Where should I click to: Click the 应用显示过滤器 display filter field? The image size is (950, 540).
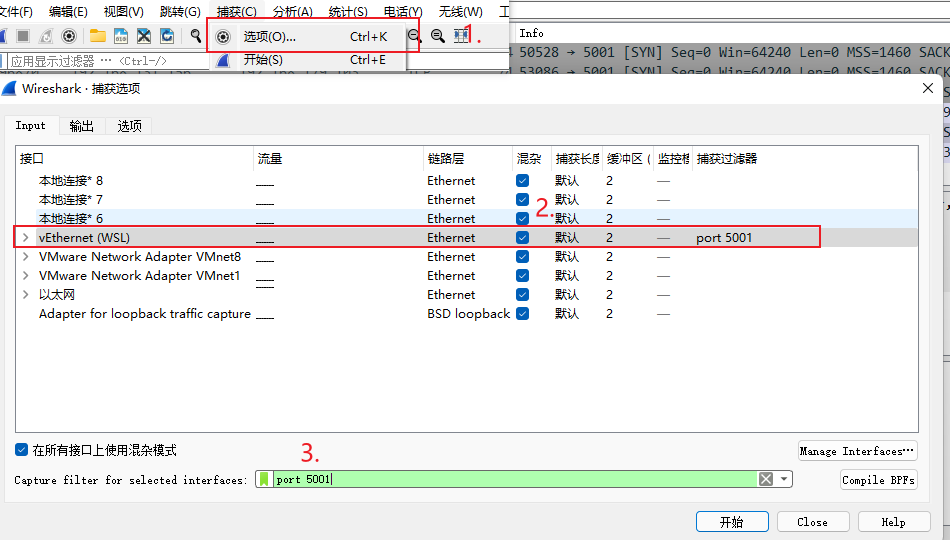pyautogui.click(x=108, y=61)
